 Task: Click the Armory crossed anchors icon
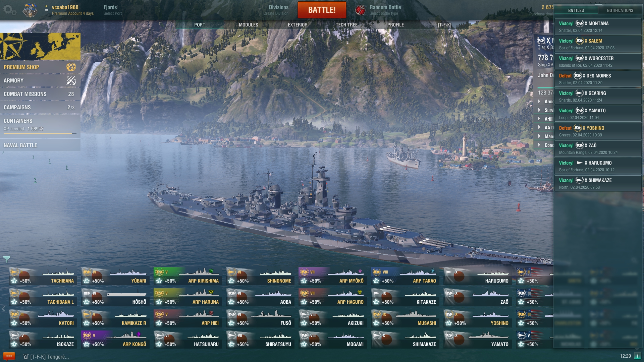(71, 80)
